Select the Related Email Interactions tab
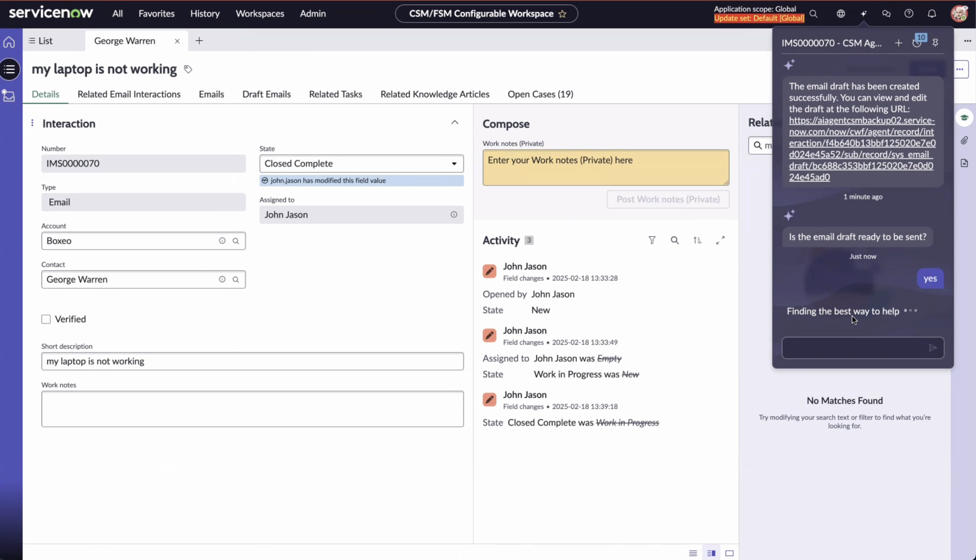 click(129, 94)
